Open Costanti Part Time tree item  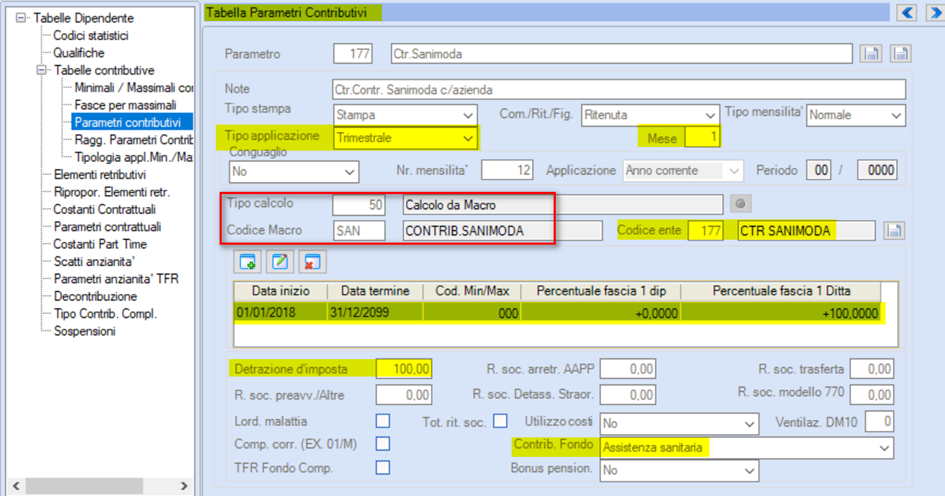(100, 244)
